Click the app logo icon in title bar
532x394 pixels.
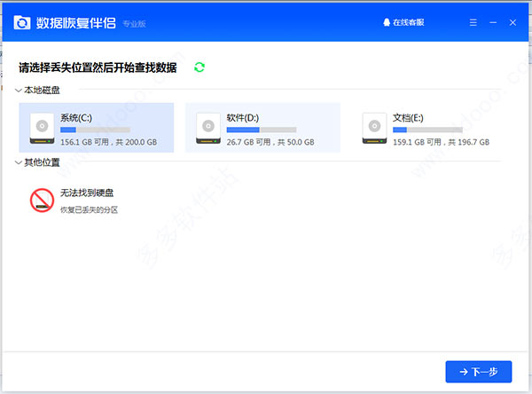(x=22, y=23)
